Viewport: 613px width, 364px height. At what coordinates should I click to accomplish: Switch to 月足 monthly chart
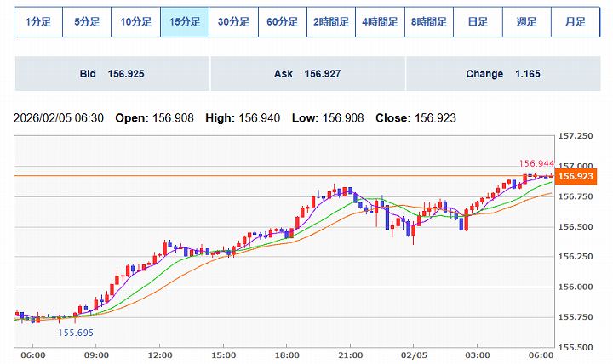574,22
